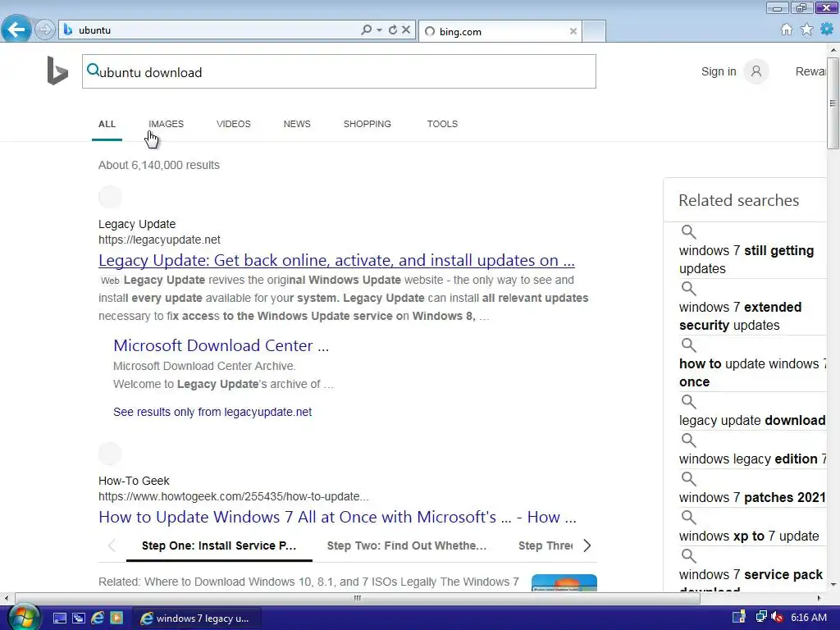Click the Bing search box magnifier icon
This screenshot has width=840, height=630.
(x=93, y=70)
